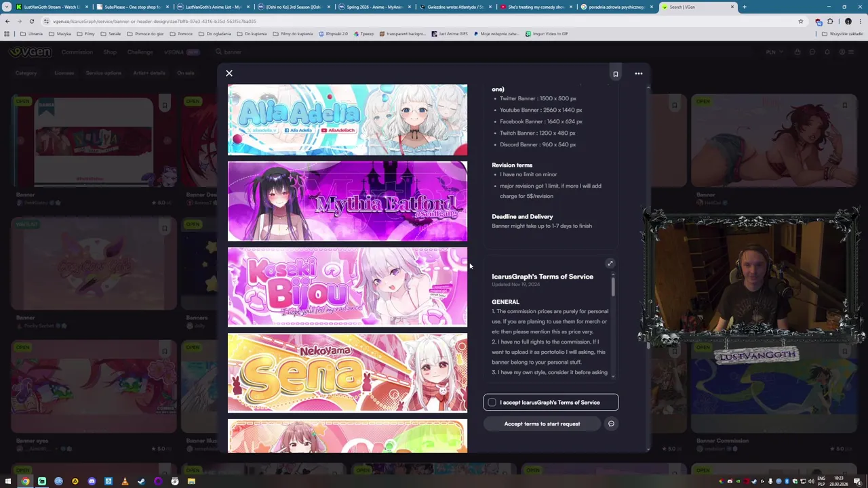Open the Chrome extensions puzzle icon
The height and width of the screenshot is (488, 868).
(830, 21)
